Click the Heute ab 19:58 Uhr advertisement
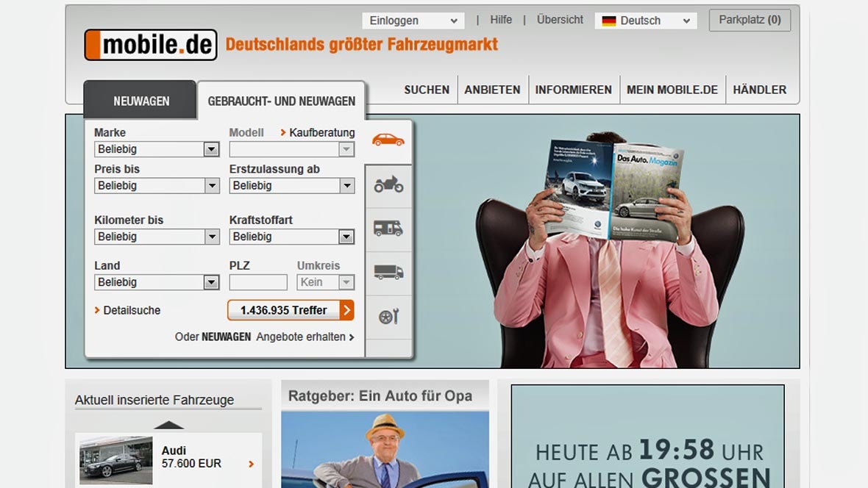The image size is (868, 488). pyautogui.click(x=647, y=437)
